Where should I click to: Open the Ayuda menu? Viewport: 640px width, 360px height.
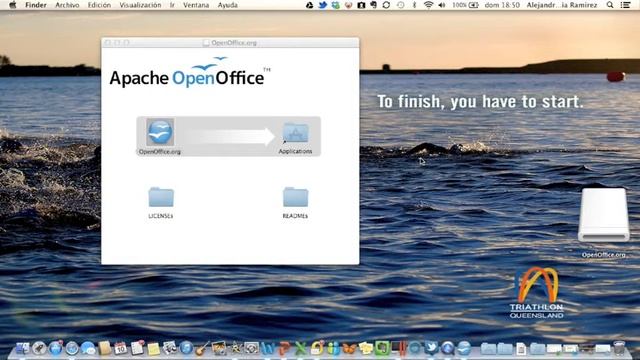click(x=227, y=5)
